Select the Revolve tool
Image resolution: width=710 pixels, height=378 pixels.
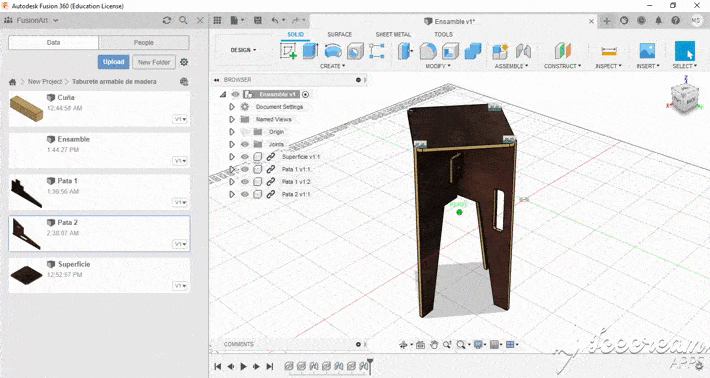coord(333,51)
